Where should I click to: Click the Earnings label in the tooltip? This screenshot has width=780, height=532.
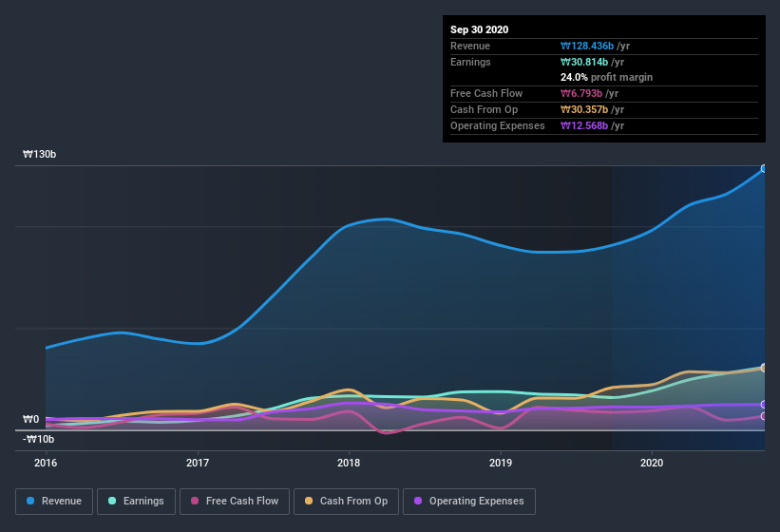[x=470, y=62]
